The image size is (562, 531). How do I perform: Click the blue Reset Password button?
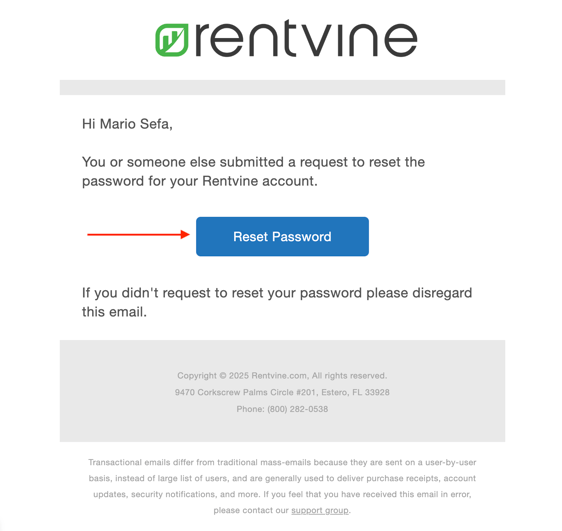tap(282, 236)
